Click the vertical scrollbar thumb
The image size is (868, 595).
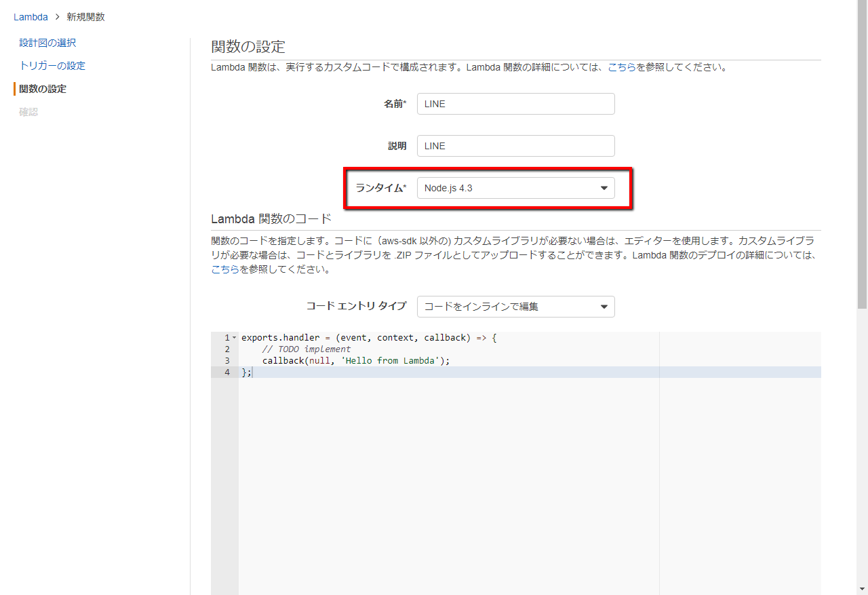click(x=862, y=156)
